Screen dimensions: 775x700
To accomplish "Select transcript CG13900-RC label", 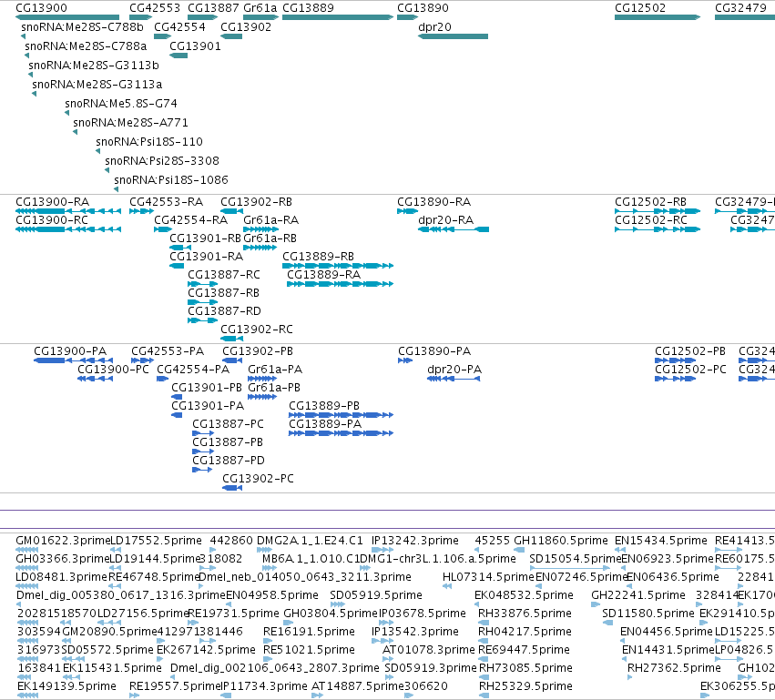I will [52, 219].
